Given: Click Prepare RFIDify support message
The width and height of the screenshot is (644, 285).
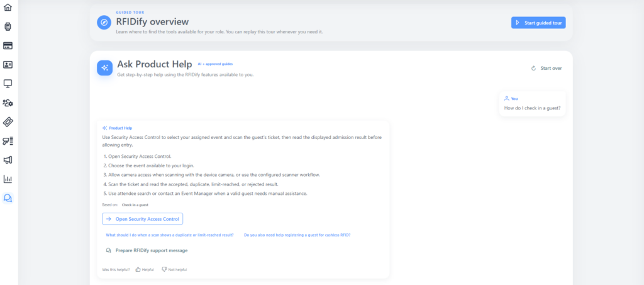Looking at the screenshot, I should (x=147, y=250).
